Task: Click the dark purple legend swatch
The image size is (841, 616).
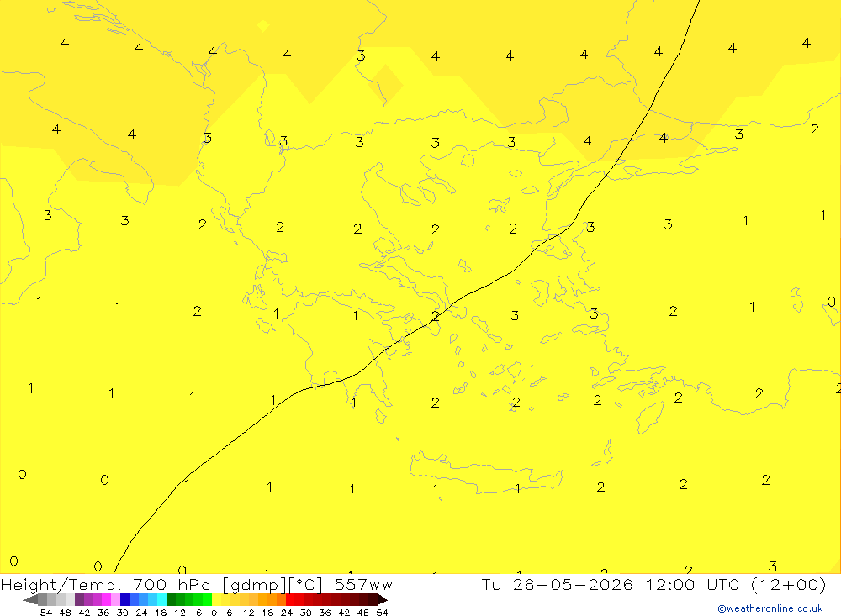Action: (79, 600)
